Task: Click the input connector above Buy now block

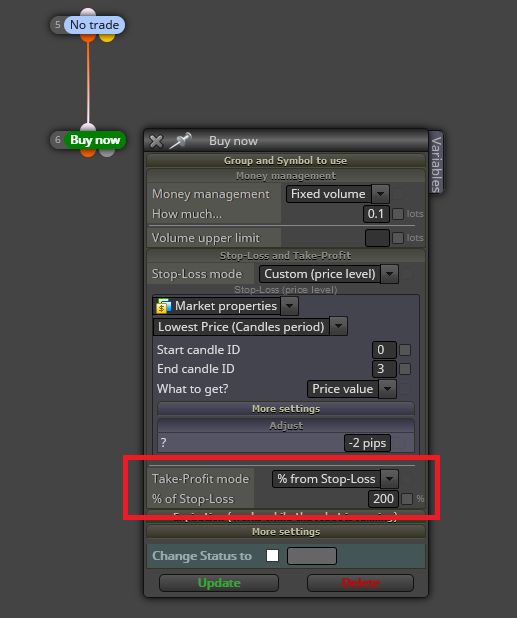Action: tap(88, 127)
